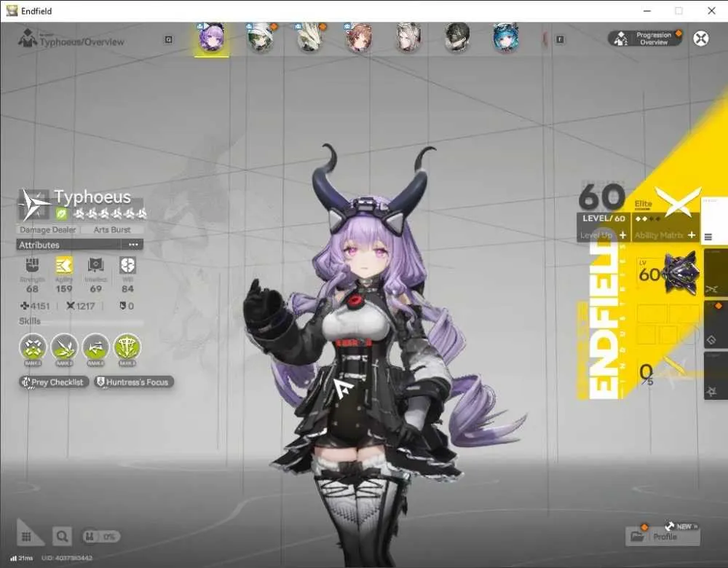728x568 pixels.
Task: Open the fully green trident skill icon
Action: (x=127, y=347)
